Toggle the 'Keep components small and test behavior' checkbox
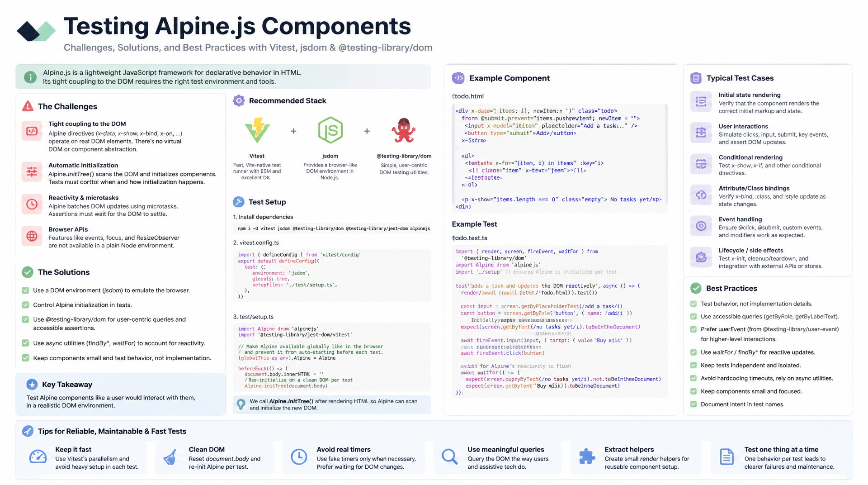 [x=25, y=358]
